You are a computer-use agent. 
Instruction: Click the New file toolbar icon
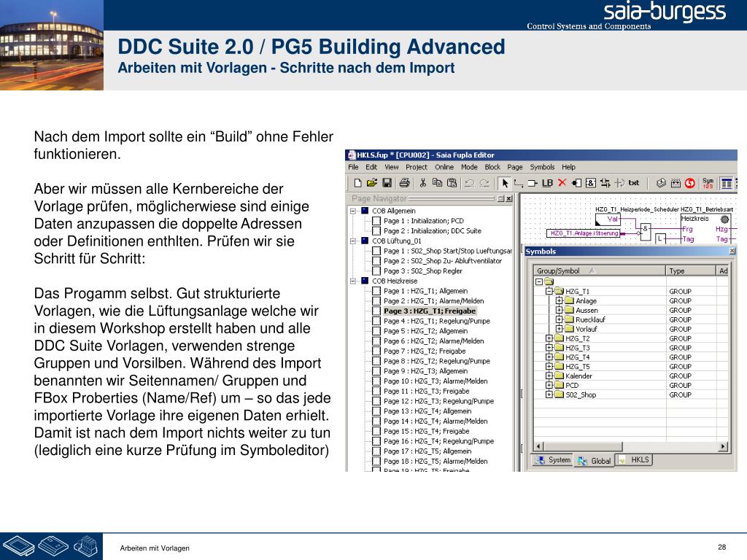pos(357,183)
